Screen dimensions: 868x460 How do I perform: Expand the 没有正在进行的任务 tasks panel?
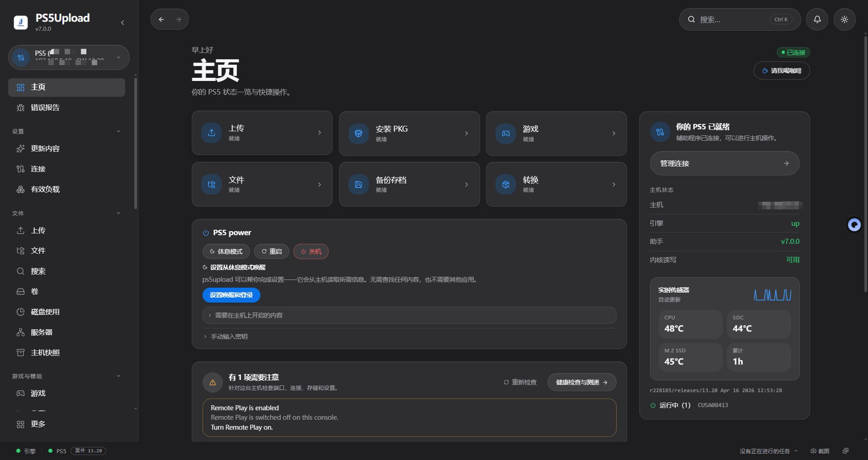pyautogui.click(x=769, y=451)
